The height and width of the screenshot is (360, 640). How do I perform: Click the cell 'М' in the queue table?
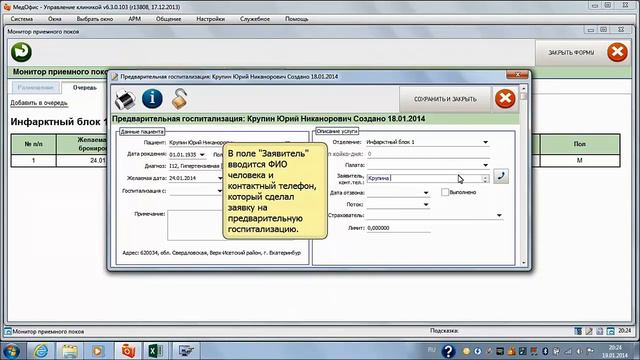tap(580, 160)
